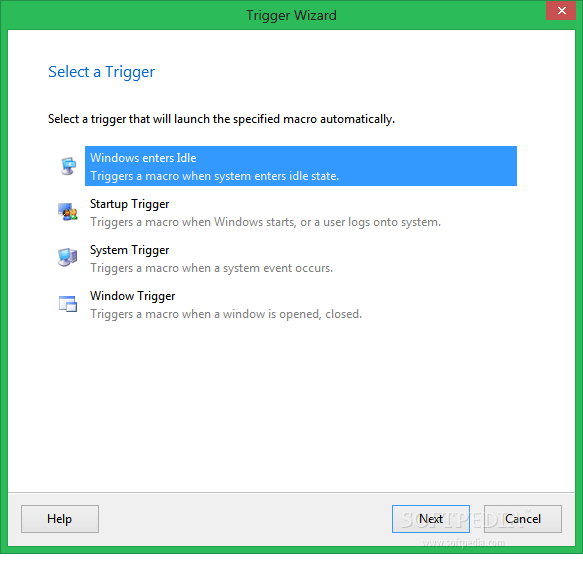
Task: Click description about window opened, closed
Action: point(226,315)
